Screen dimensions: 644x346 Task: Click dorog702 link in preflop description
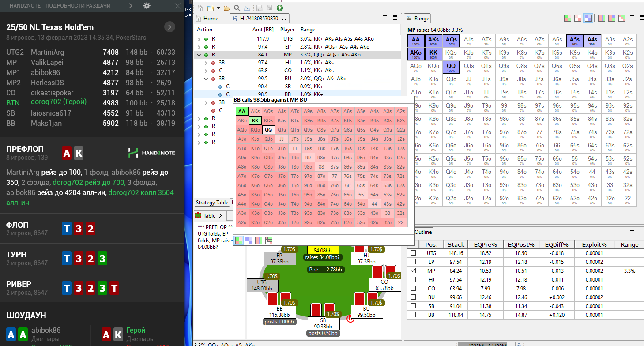(x=68, y=182)
